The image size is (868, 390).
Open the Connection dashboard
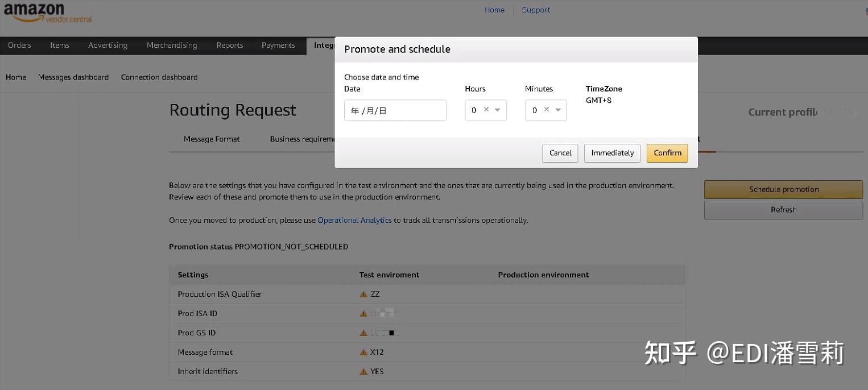click(159, 77)
